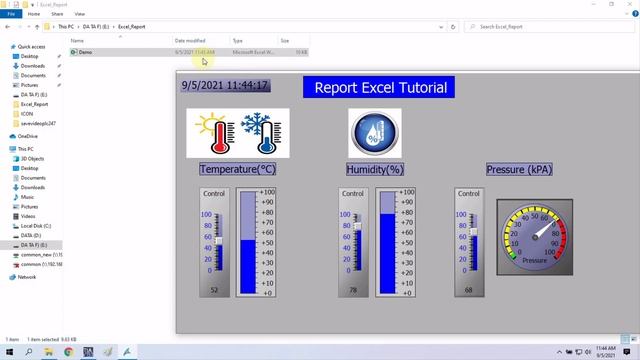This screenshot has width=640, height=360.
Task: Click the Pressure gauge dial
Action: pyautogui.click(x=535, y=237)
